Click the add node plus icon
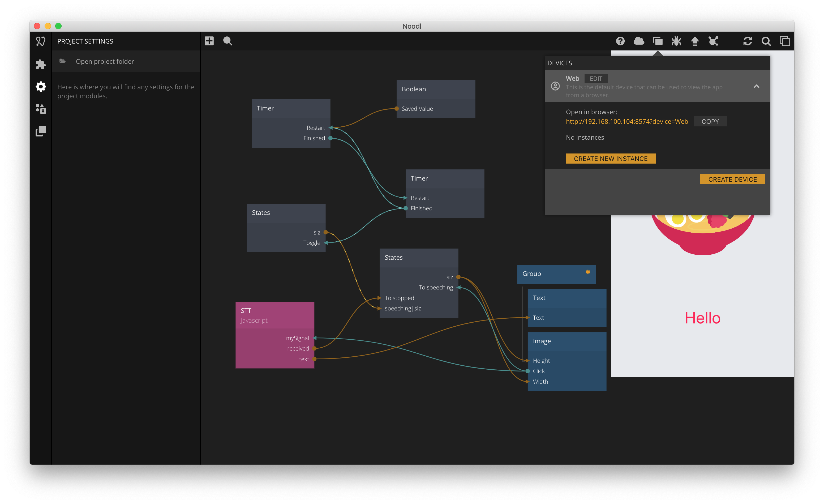The image size is (824, 504). coord(209,41)
